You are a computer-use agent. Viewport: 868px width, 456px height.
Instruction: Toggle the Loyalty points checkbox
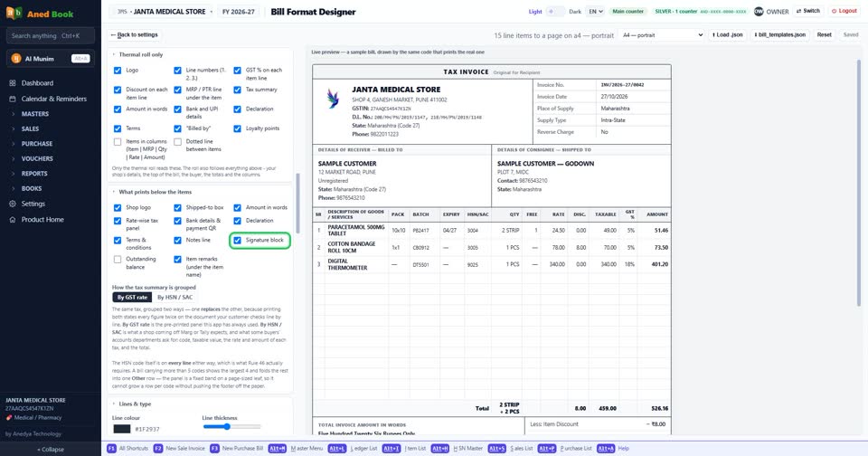tap(237, 128)
